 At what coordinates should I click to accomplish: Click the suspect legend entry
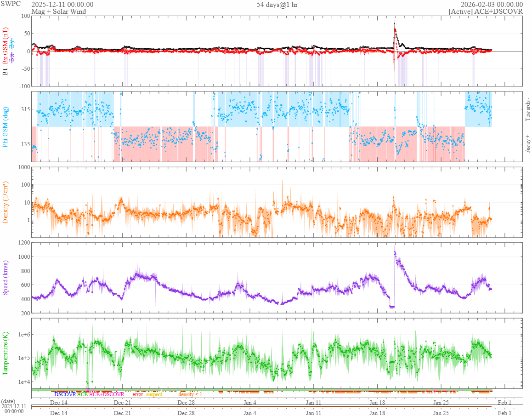click(154, 394)
